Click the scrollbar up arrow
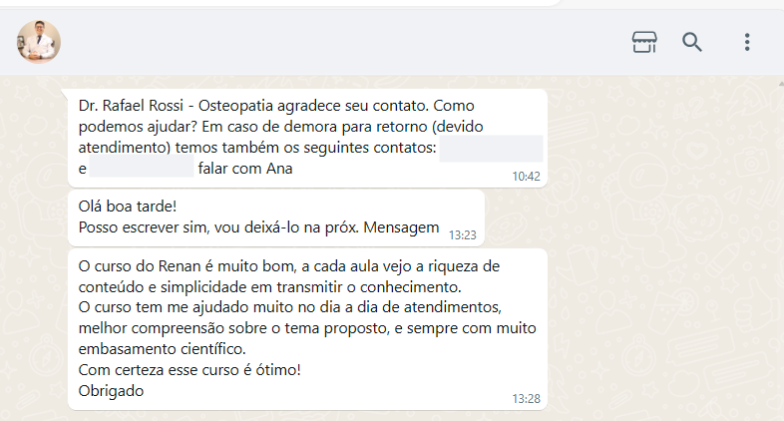Screen dimensions: 784x421 [x=780, y=83]
